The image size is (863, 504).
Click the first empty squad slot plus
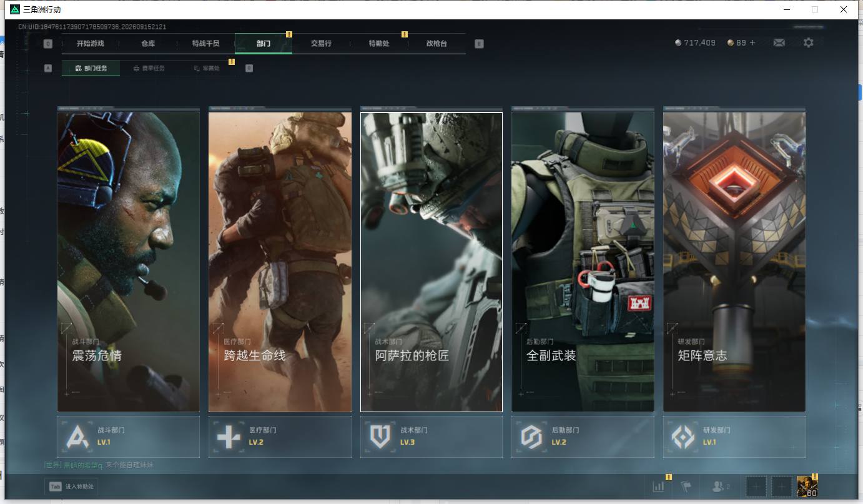756,486
